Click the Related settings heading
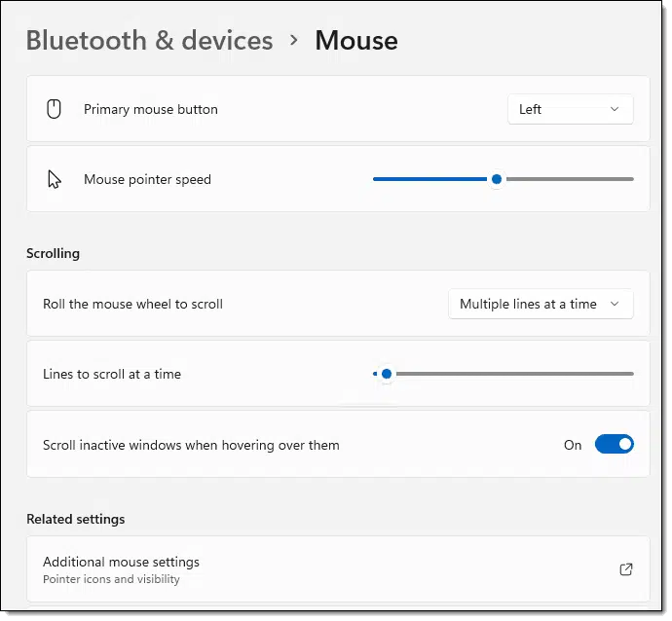 click(76, 519)
